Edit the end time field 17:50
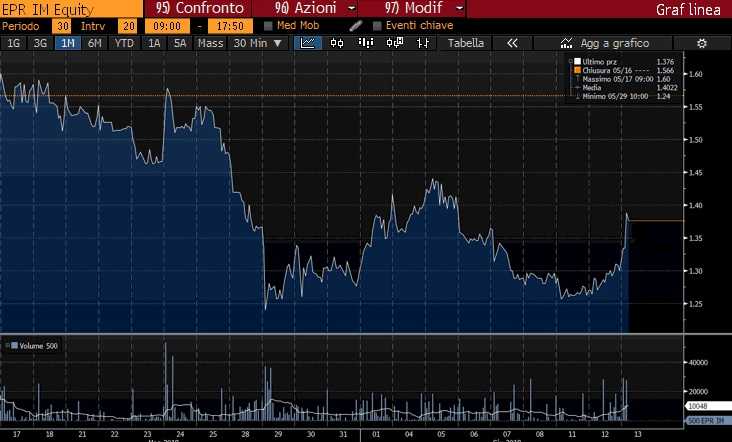The image size is (732, 442). point(230,26)
